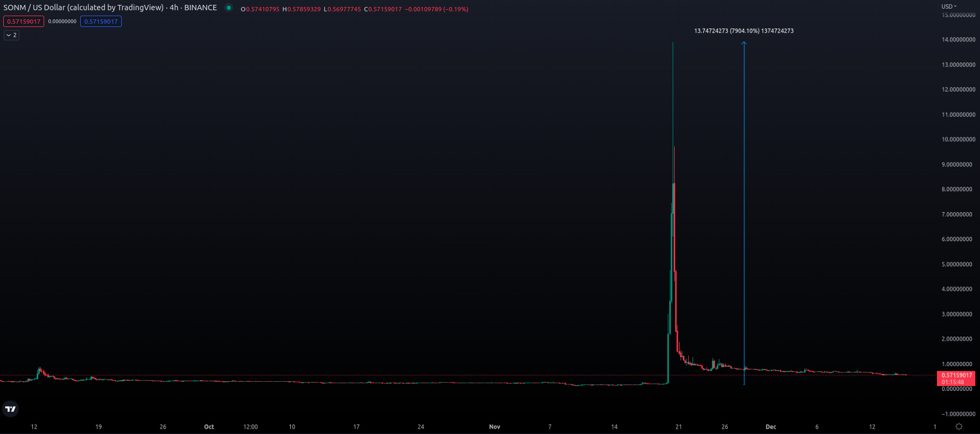Click the 14.00000000 price axis label
The height and width of the screenshot is (434, 980).
coord(958,40)
